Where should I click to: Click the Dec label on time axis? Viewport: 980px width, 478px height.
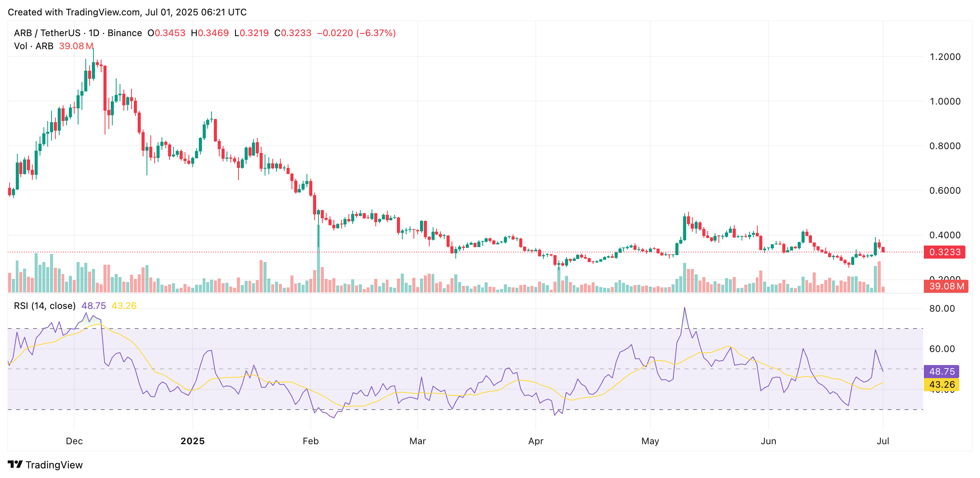74,441
